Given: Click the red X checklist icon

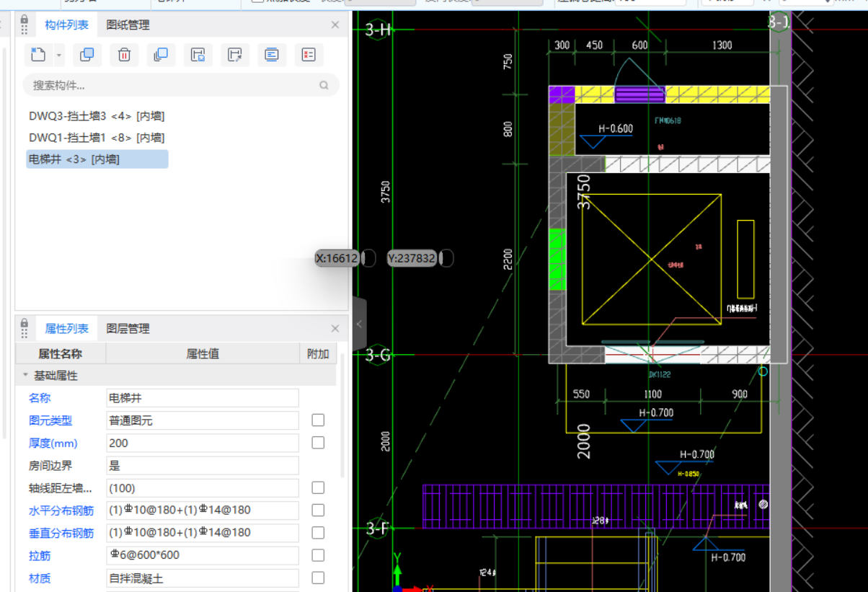Looking at the screenshot, I should (309, 55).
